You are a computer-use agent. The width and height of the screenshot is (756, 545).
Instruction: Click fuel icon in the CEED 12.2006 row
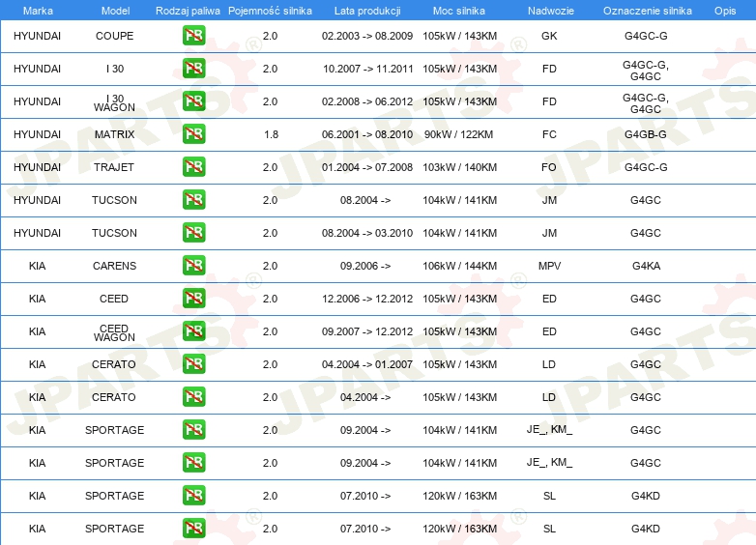[193, 299]
